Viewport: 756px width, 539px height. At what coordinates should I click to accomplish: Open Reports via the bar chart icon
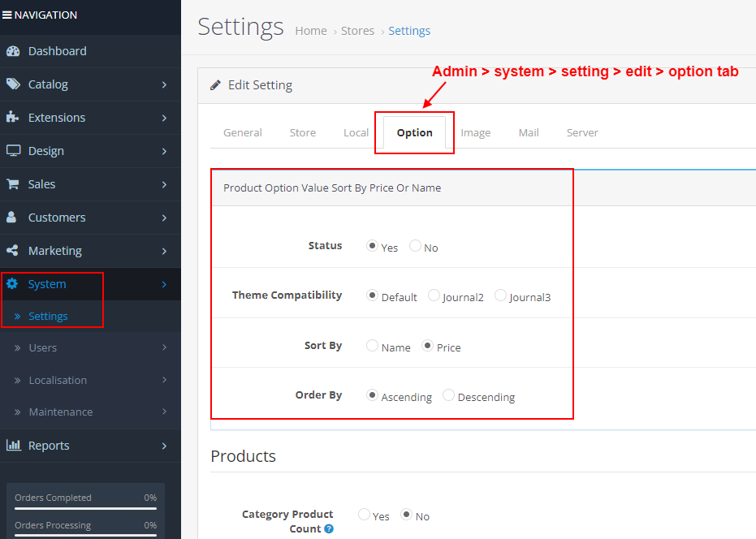click(15, 445)
